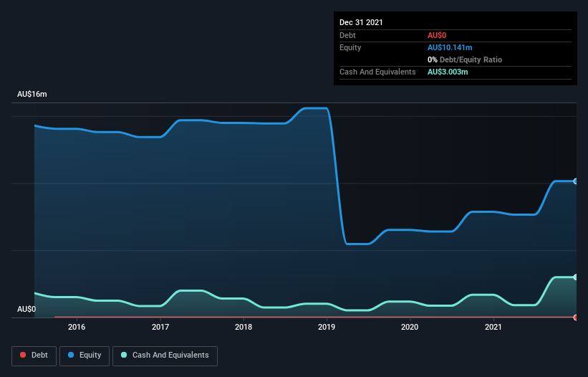Click the red Debt end-point marker
This screenshot has height=377, width=588.
pyautogui.click(x=576, y=318)
